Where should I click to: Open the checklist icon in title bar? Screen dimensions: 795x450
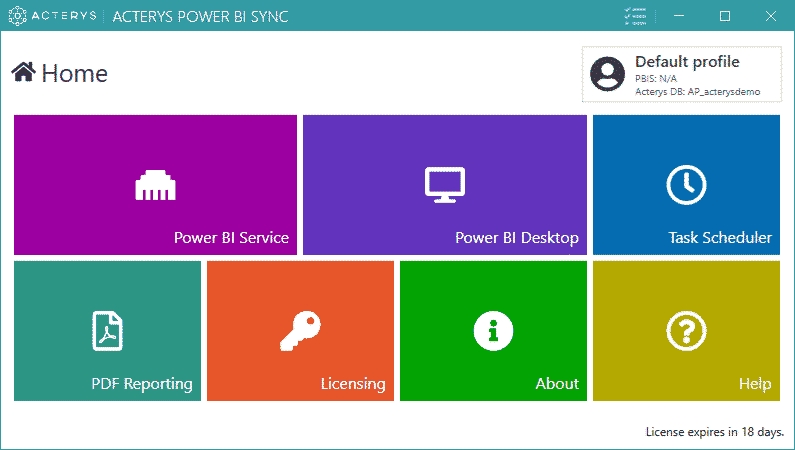click(635, 16)
